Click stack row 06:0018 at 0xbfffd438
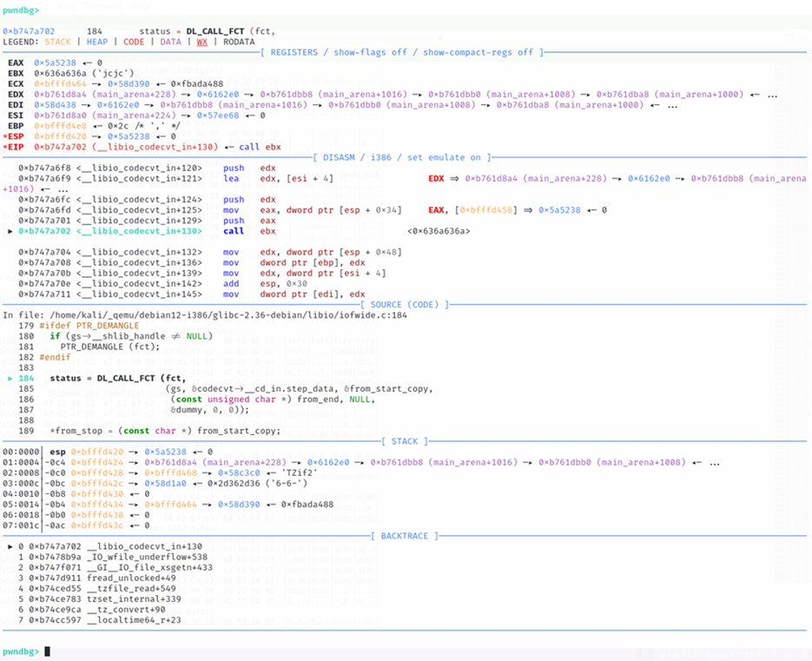The height and width of the screenshot is (661, 812). [x=76, y=515]
